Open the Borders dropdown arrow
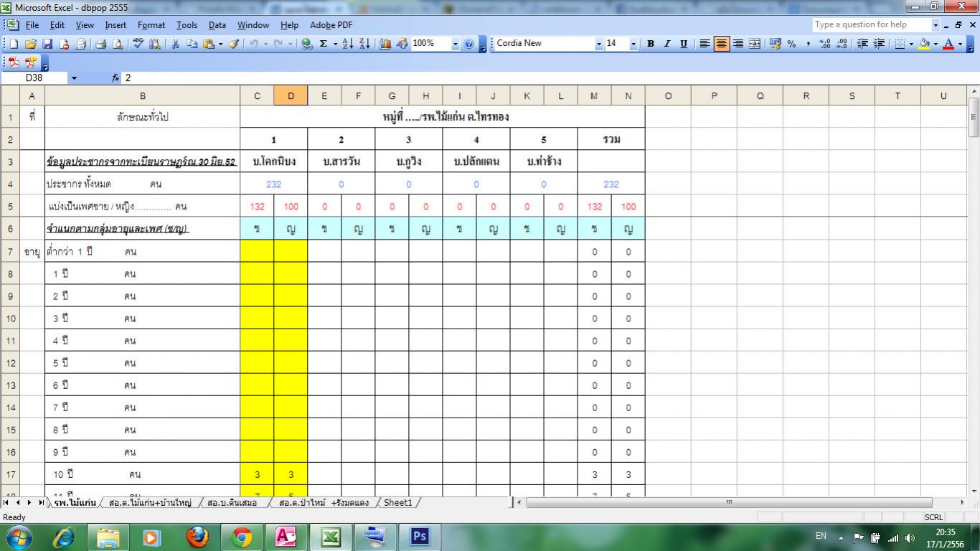 click(x=911, y=44)
